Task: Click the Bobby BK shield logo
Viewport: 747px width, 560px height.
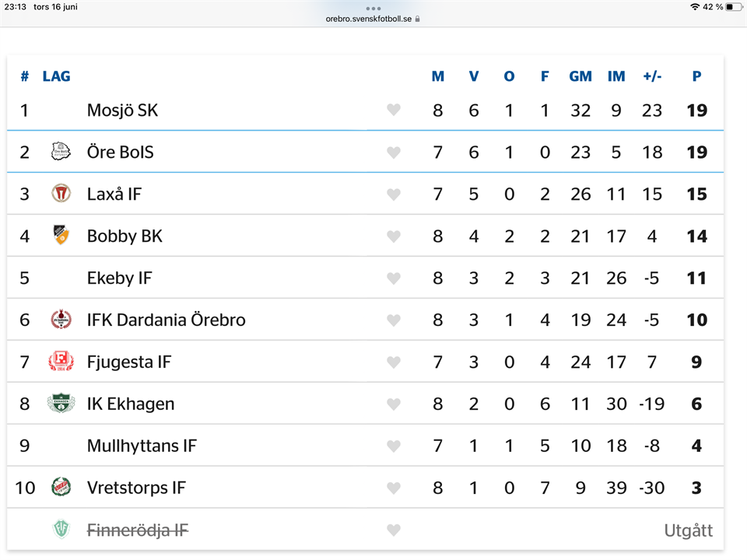Action: (61, 235)
